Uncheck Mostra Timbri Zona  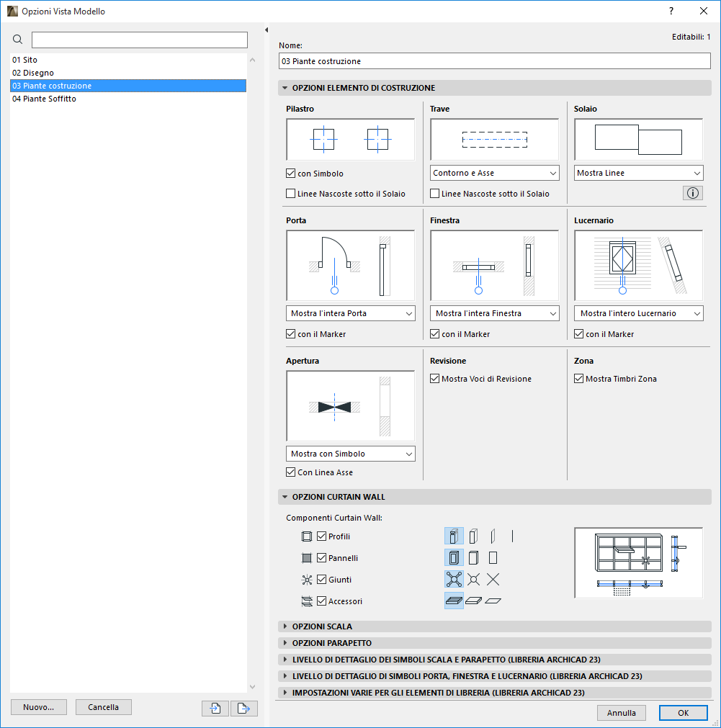[579, 378]
